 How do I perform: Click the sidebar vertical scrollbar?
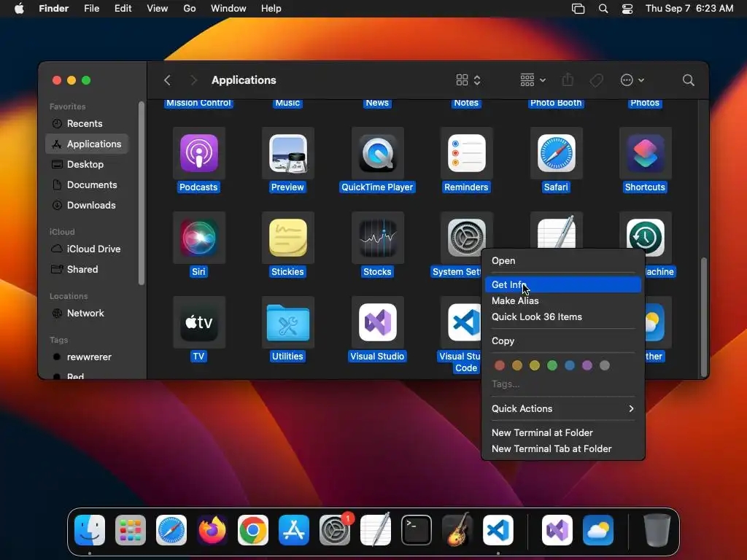pos(141,192)
